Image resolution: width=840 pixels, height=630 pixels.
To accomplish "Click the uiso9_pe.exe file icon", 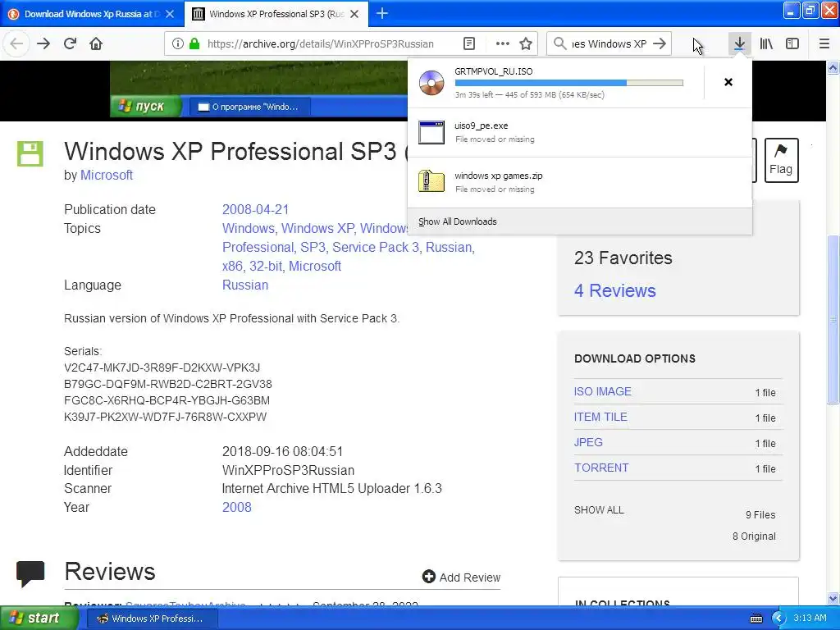I will [x=431, y=132].
